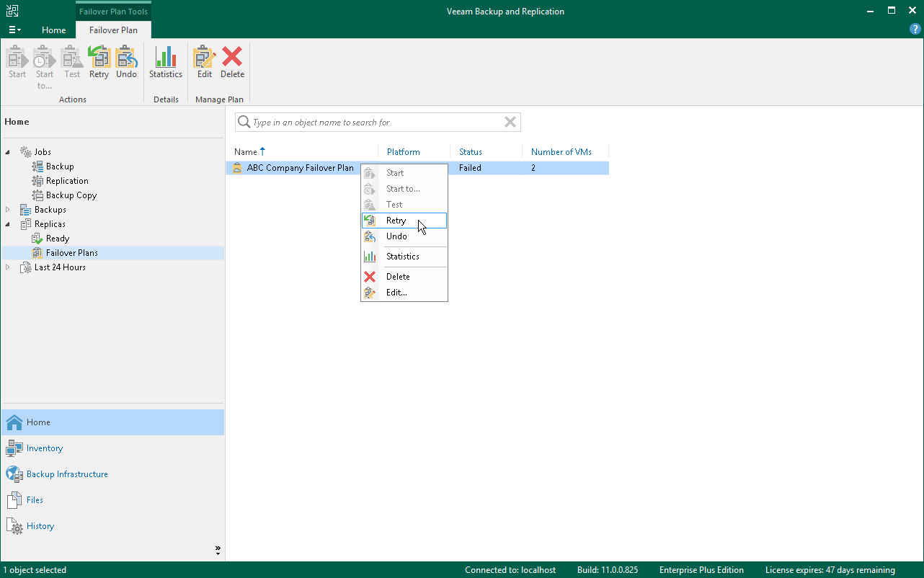Click the Jobs gear icon in the tree
The height and width of the screenshot is (578, 924).
tap(26, 152)
